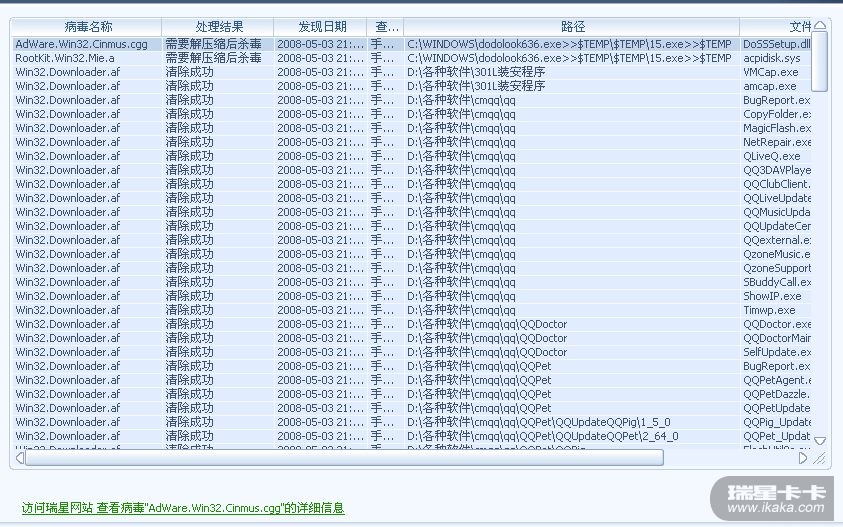Viewport: 843px width, 527px height.
Task: Select file name QLiveQ.exe cell
Action: pyautogui.click(x=771, y=156)
